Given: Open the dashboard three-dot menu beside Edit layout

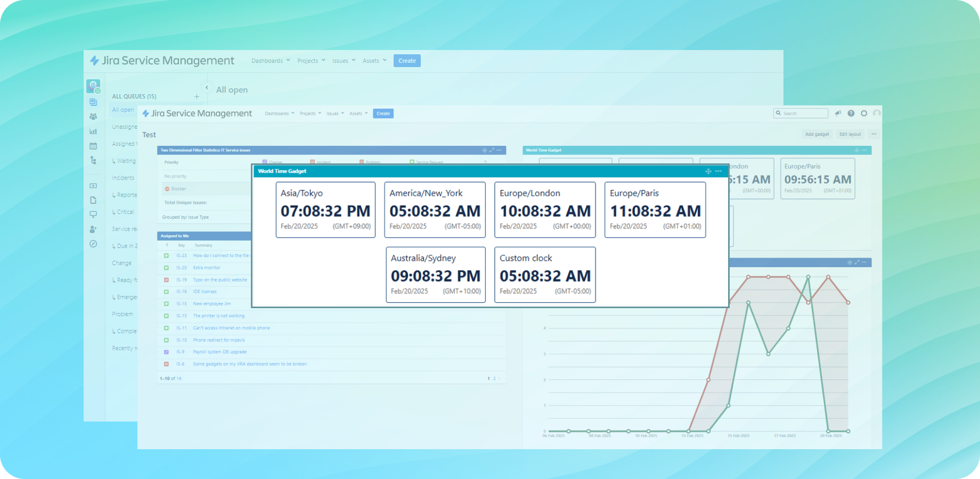Looking at the screenshot, I should tap(874, 134).
